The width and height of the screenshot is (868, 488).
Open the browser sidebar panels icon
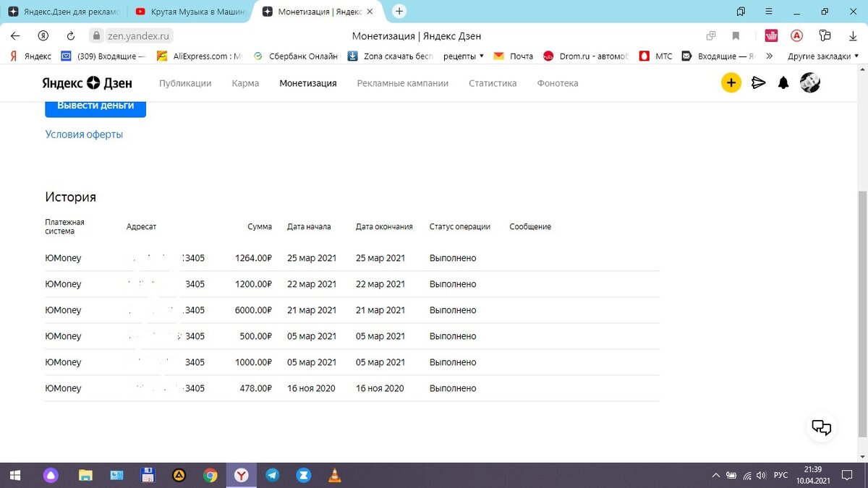[825, 35]
